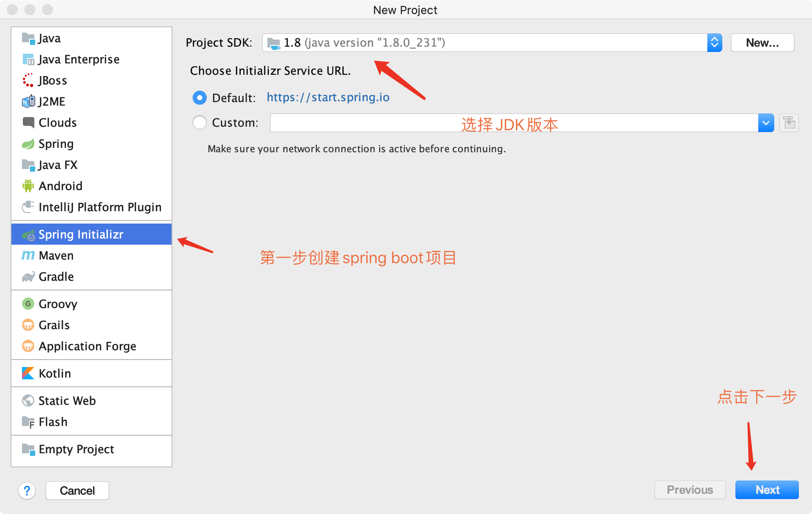Cancel the New Project dialog
The image size is (812, 514).
coord(77,491)
